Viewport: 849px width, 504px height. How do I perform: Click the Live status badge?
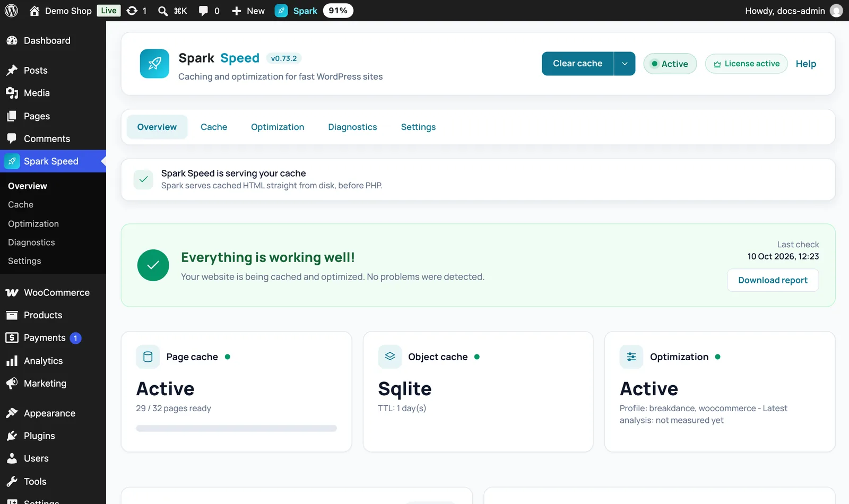click(109, 11)
